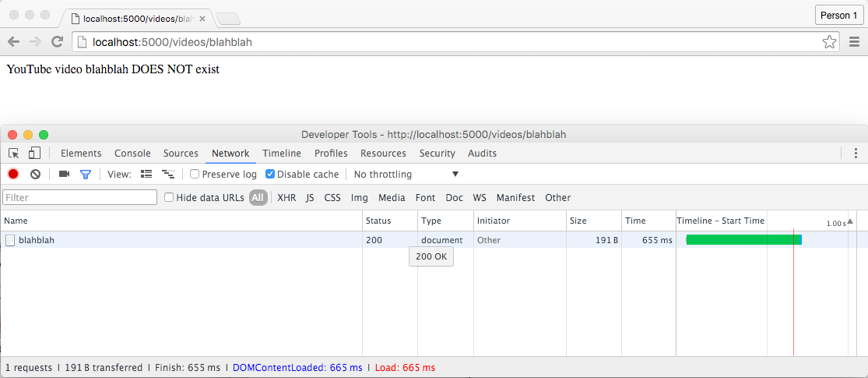Open the Chrome hamburger menu

tap(854, 41)
